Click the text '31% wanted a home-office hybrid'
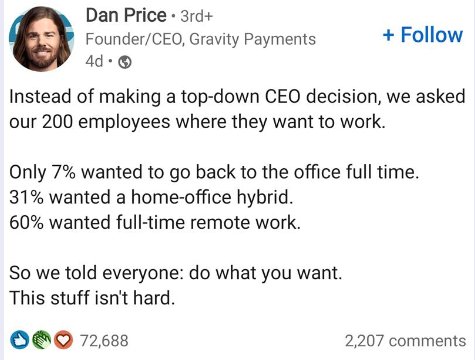 151,197
